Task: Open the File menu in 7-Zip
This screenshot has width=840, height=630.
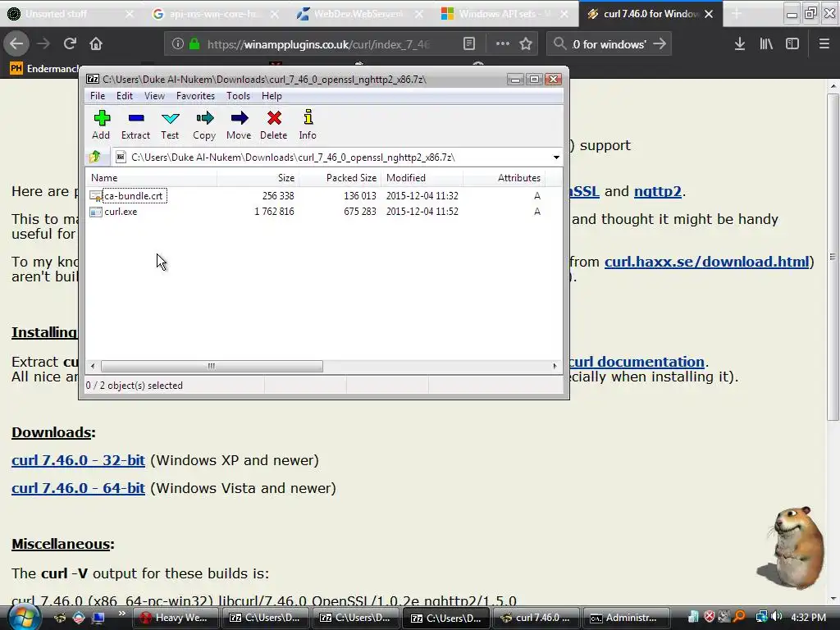Action: coord(98,96)
